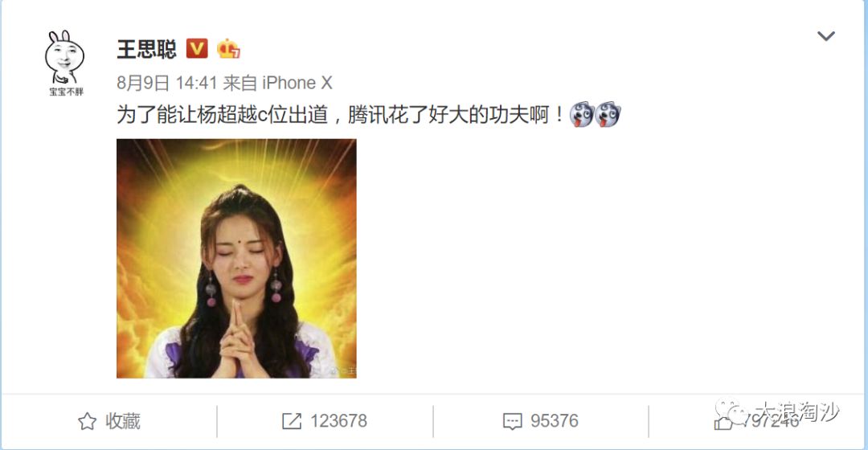This screenshot has height=450, width=868.
Task: Click the orange V verification badge
Action: point(197,49)
